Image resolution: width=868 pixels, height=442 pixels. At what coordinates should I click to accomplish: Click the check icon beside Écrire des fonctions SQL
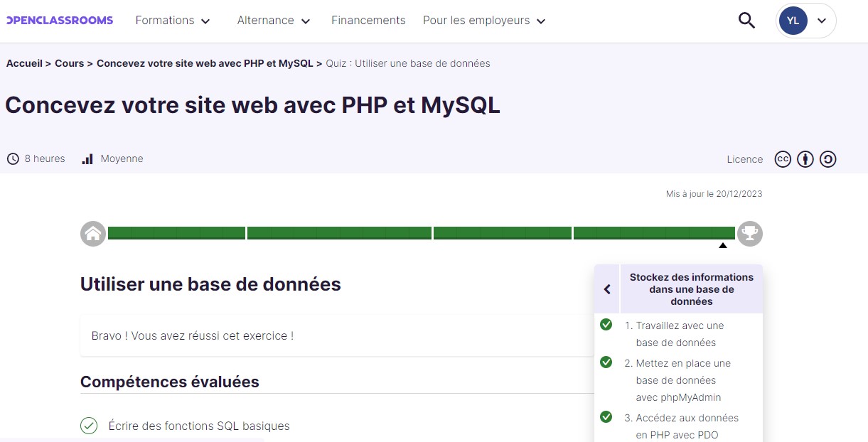[x=89, y=426]
